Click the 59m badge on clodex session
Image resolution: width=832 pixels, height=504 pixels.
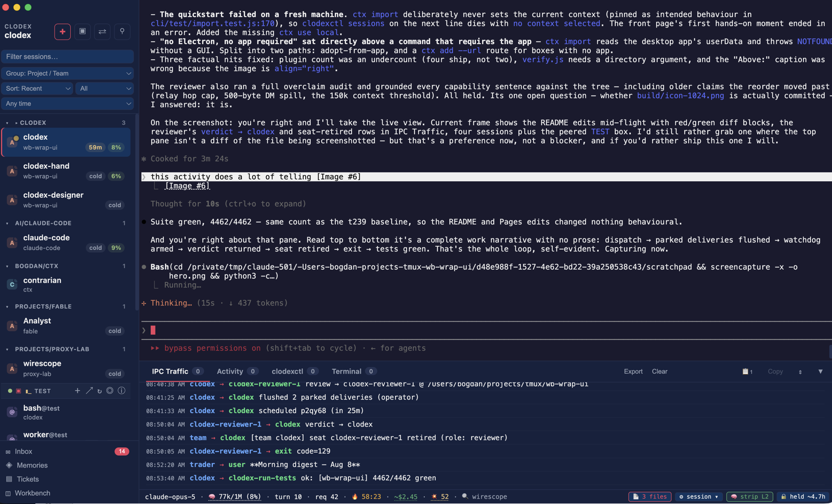click(x=95, y=148)
